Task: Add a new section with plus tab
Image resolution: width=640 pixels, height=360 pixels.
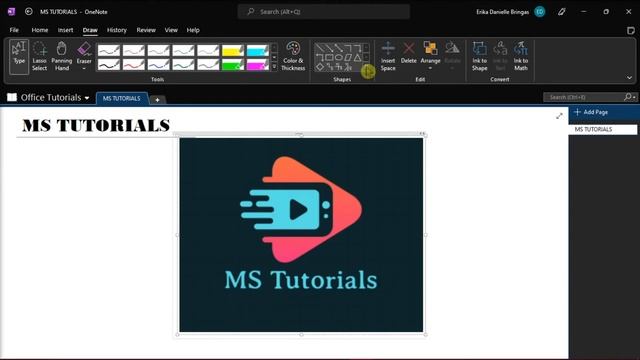Action: (x=157, y=100)
